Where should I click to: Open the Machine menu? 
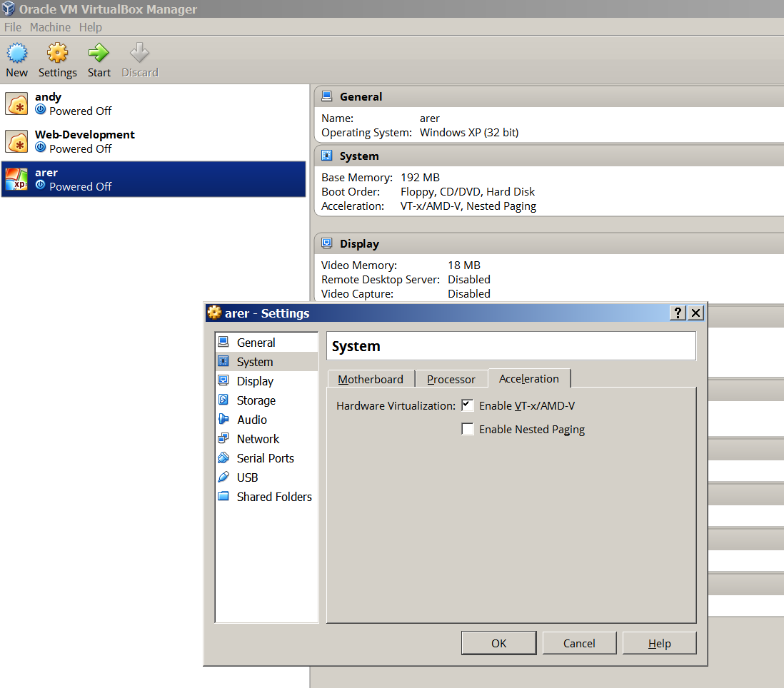[50, 27]
